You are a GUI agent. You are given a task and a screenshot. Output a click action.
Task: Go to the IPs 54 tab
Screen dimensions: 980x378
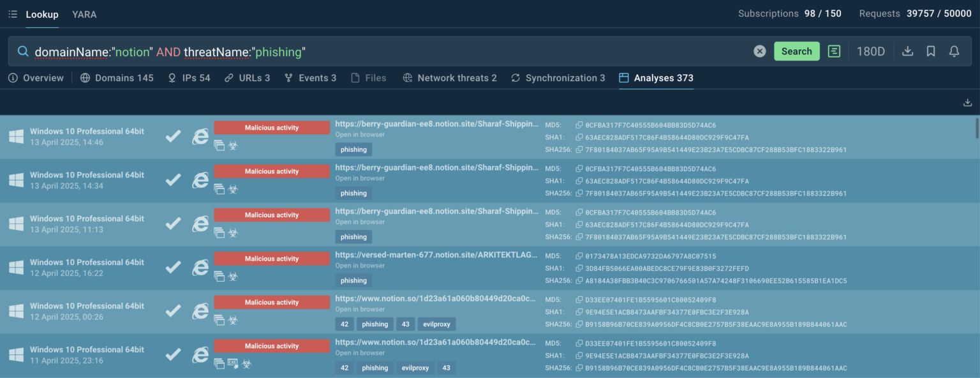click(189, 78)
